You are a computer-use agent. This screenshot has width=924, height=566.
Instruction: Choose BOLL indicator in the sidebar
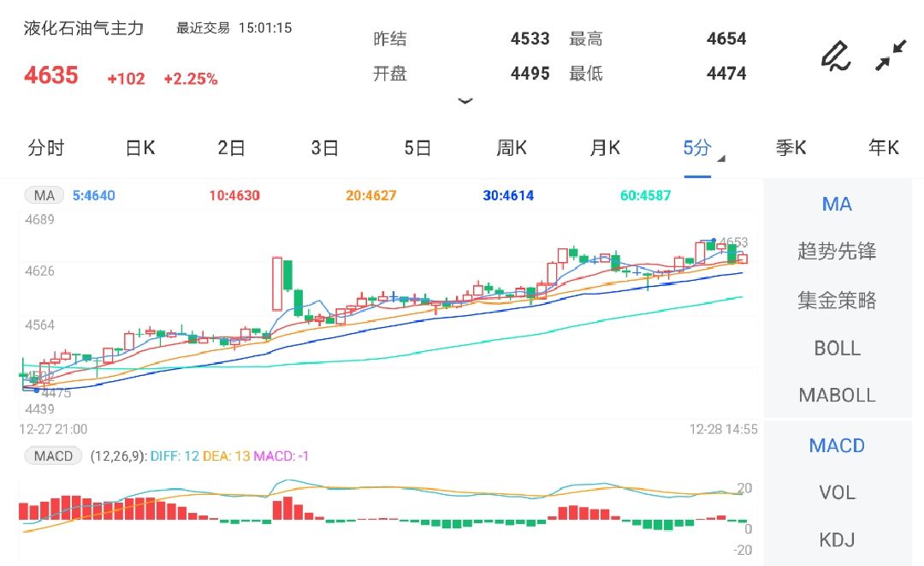click(837, 348)
